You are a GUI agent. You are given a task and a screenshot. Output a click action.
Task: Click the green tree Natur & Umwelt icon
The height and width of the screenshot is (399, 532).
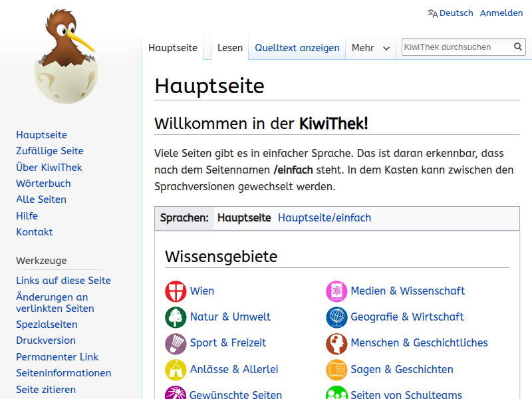click(x=176, y=317)
